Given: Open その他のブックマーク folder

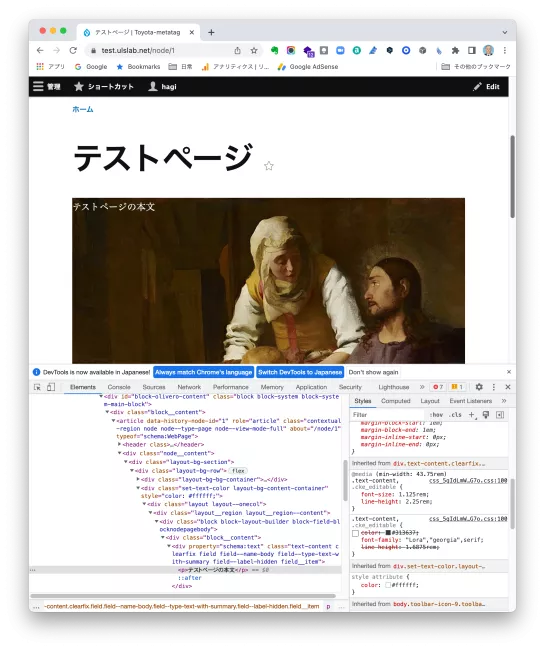Looking at the screenshot, I should tap(476, 67).
